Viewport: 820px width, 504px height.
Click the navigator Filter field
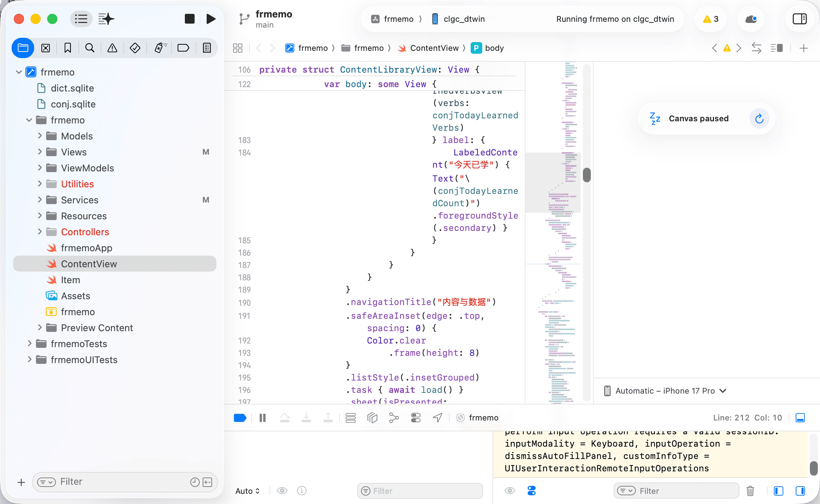point(120,482)
